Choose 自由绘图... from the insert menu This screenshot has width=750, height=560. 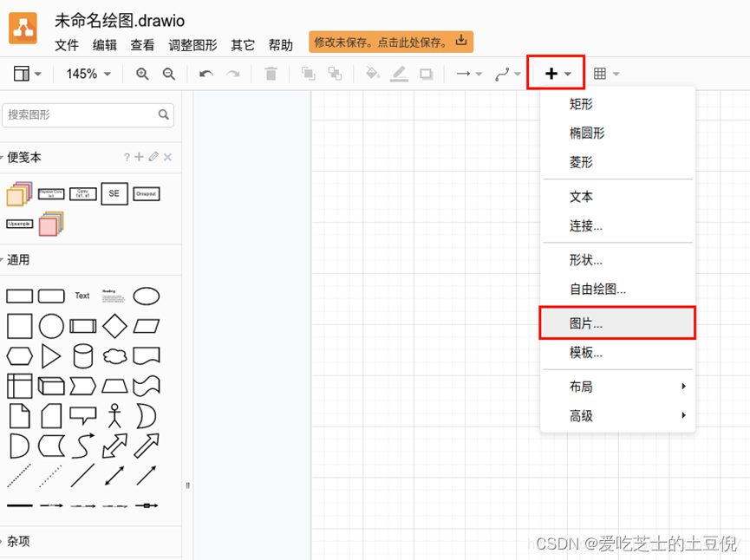617,290
